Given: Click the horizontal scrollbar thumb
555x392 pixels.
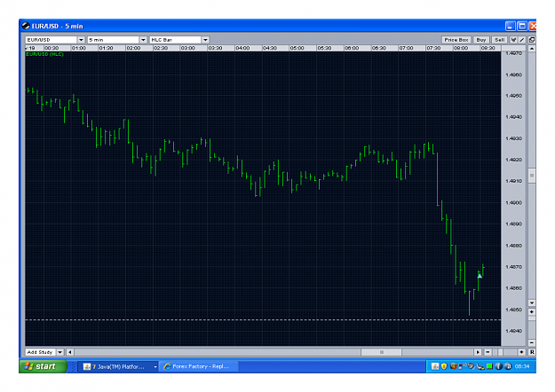Looking at the screenshot, I should tap(381, 352).
